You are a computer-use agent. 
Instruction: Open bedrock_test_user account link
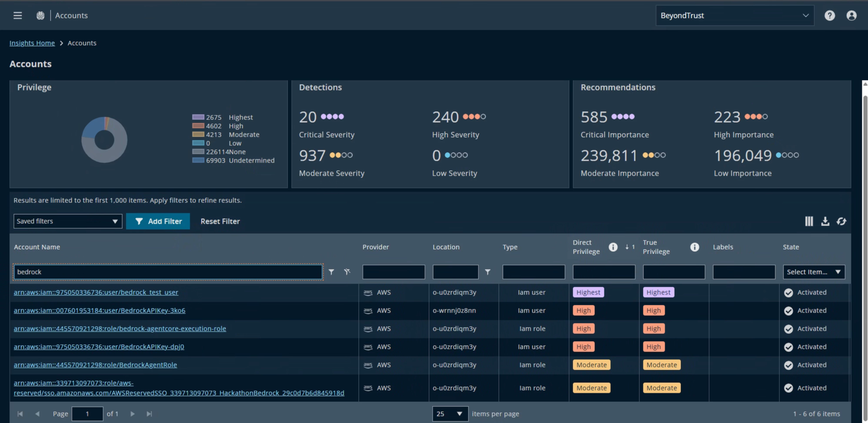click(96, 292)
